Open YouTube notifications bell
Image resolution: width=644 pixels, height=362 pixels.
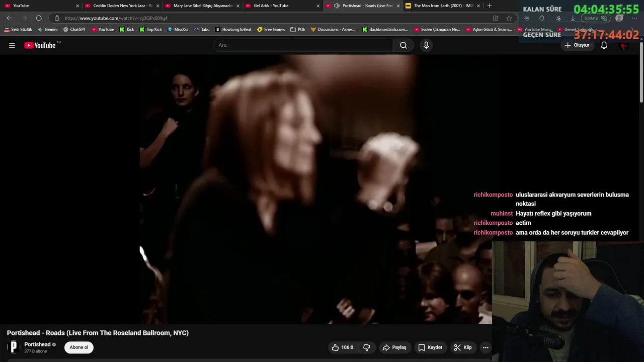pyautogui.click(x=604, y=45)
